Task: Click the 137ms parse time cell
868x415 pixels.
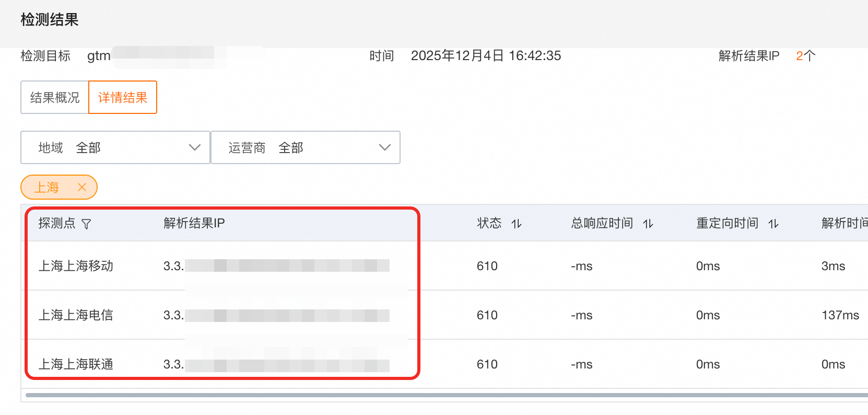Action: (x=840, y=315)
